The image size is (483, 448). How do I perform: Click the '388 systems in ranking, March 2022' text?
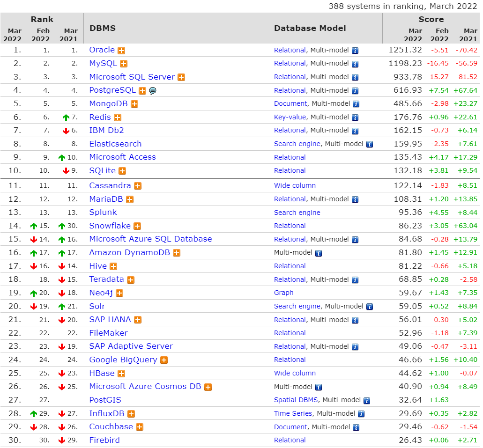click(x=403, y=6)
